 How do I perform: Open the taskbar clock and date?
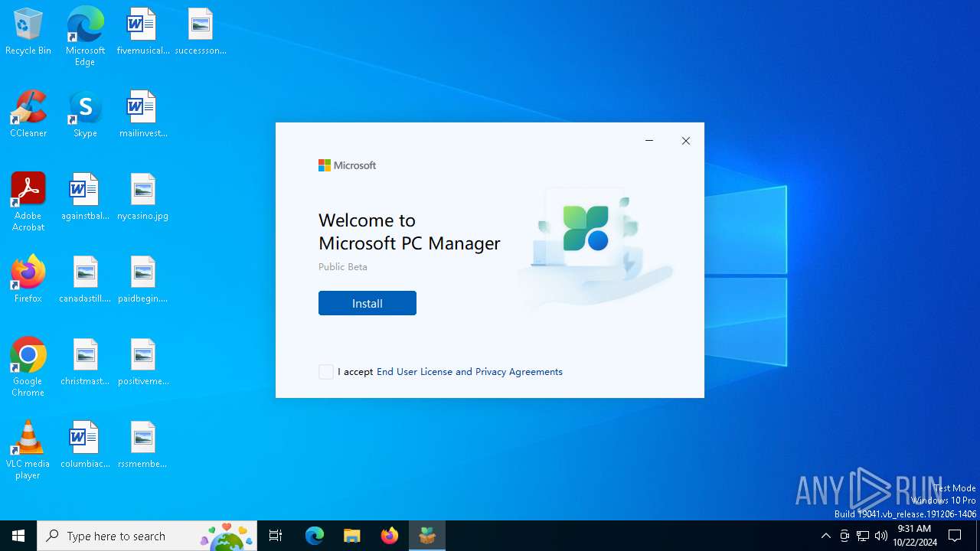click(914, 536)
